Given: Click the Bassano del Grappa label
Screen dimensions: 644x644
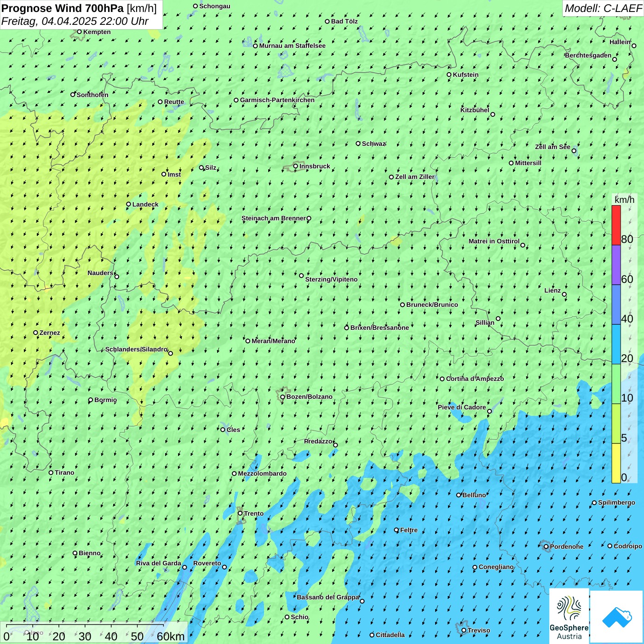Looking at the screenshot, I should 328,597.
